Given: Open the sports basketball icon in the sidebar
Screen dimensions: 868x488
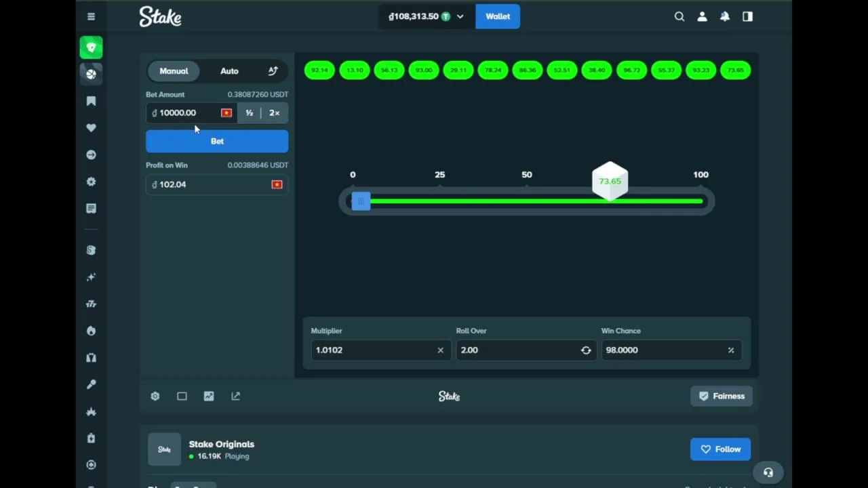Looking at the screenshot, I should 91,74.
